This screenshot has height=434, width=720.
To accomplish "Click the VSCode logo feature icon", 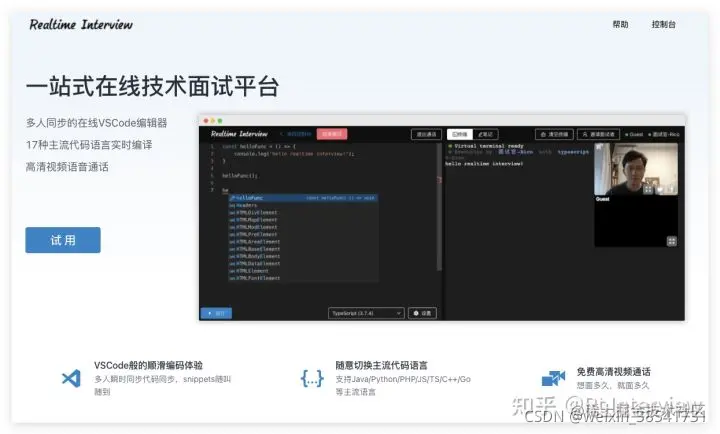I will point(71,378).
